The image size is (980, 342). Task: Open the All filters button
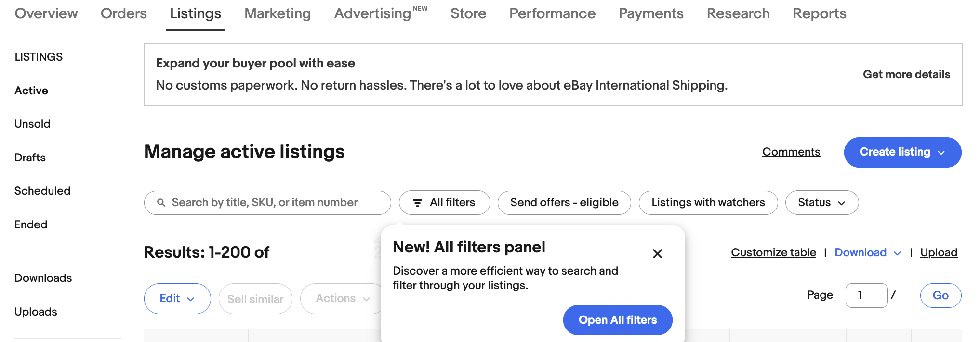[444, 203]
